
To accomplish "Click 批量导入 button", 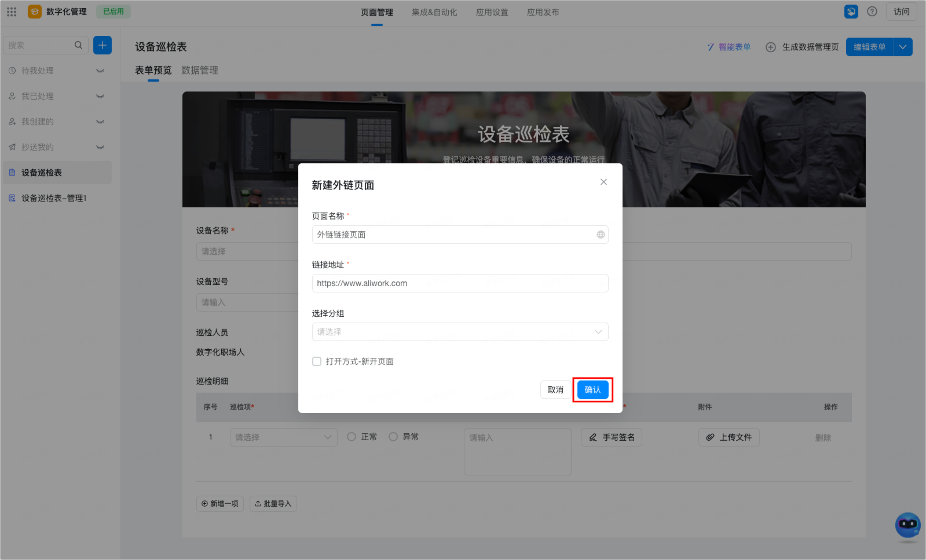I will [273, 504].
